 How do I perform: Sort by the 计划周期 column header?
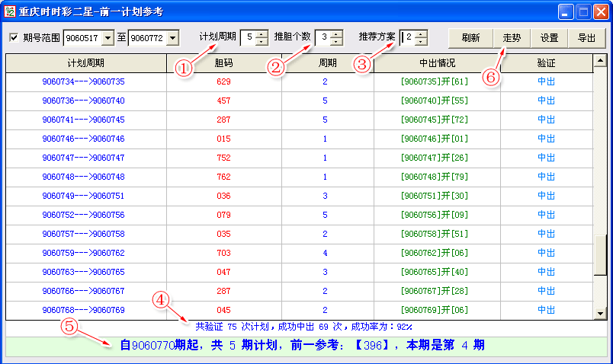coord(86,63)
